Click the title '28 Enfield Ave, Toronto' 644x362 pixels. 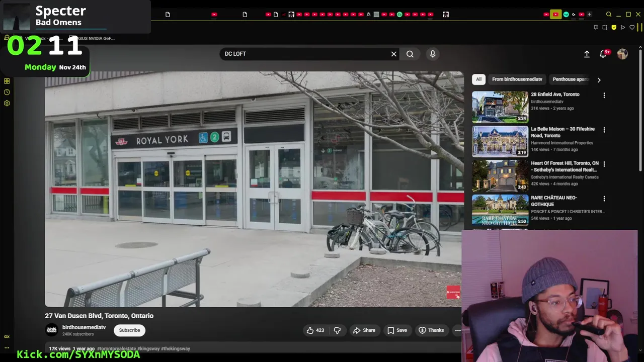(x=555, y=95)
